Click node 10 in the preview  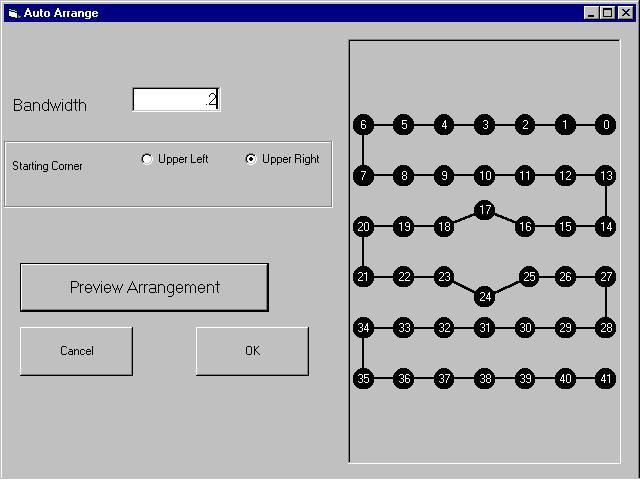(484, 176)
